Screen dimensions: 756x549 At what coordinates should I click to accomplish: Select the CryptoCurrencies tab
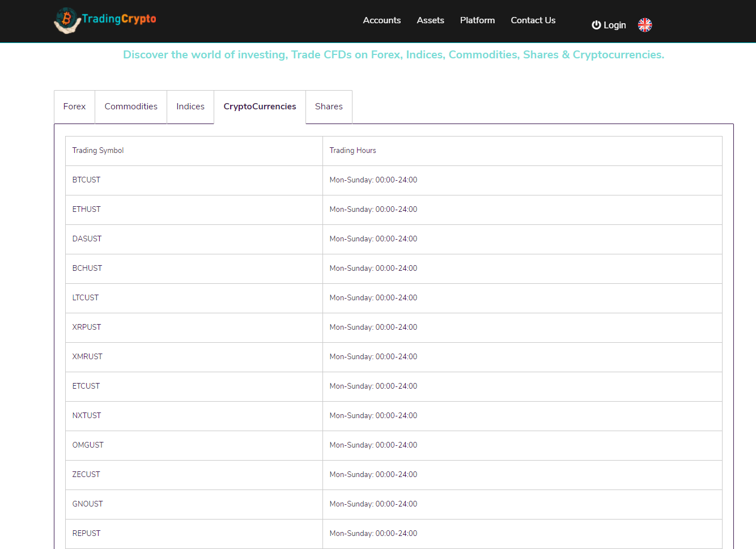pos(260,107)
